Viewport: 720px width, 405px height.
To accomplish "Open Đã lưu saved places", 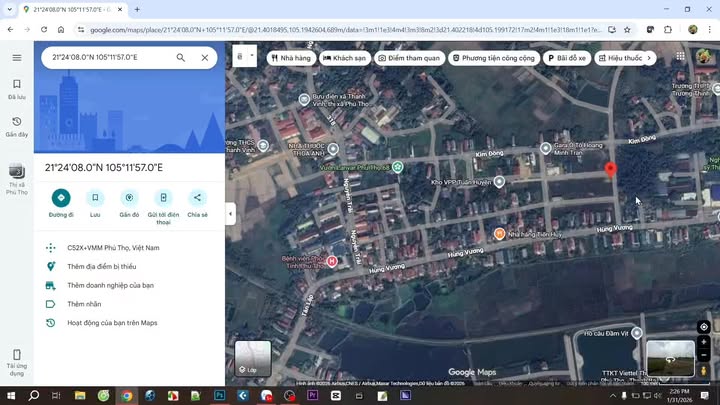I will click(17, 88).
